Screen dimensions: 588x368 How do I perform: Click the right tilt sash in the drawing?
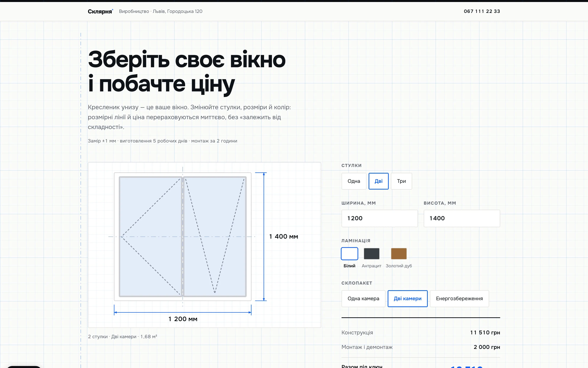215,237
